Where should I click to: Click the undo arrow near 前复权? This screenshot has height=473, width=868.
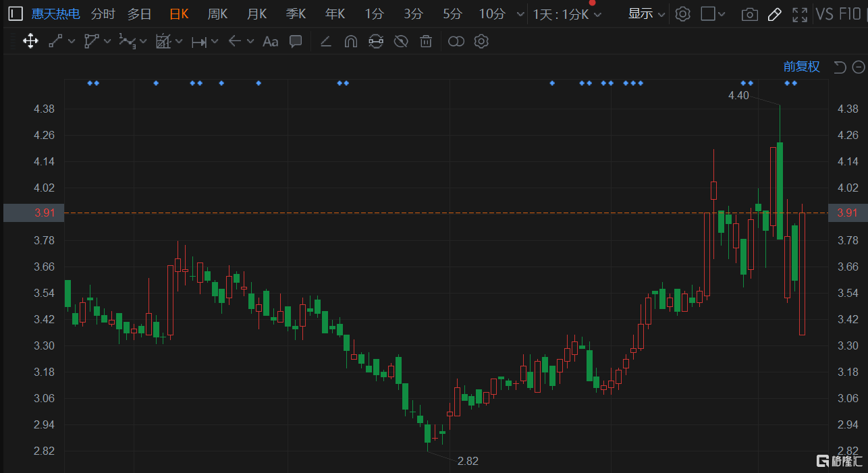tap(840, 67)
